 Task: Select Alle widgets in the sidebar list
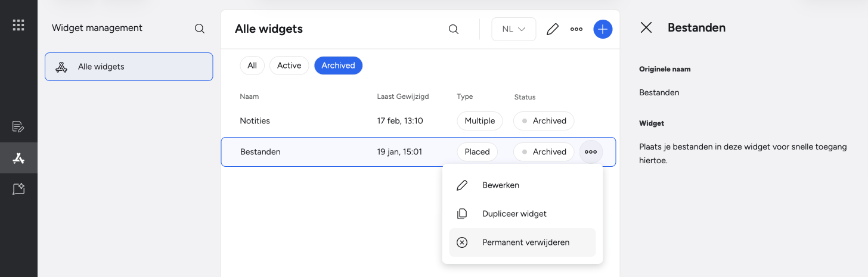pyautogui.click(x=129, y=67)
